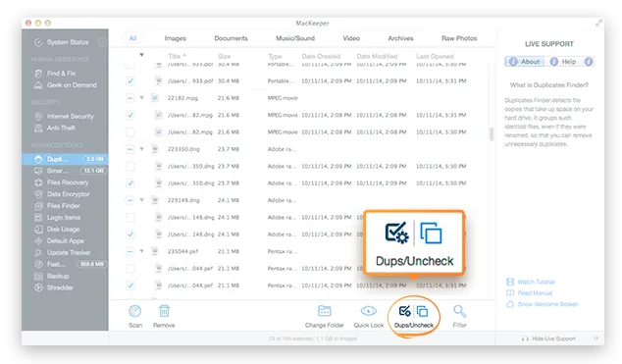Switch to the Video tab
The height and width of the screenshot is (364, 622).
click(351, 38)
